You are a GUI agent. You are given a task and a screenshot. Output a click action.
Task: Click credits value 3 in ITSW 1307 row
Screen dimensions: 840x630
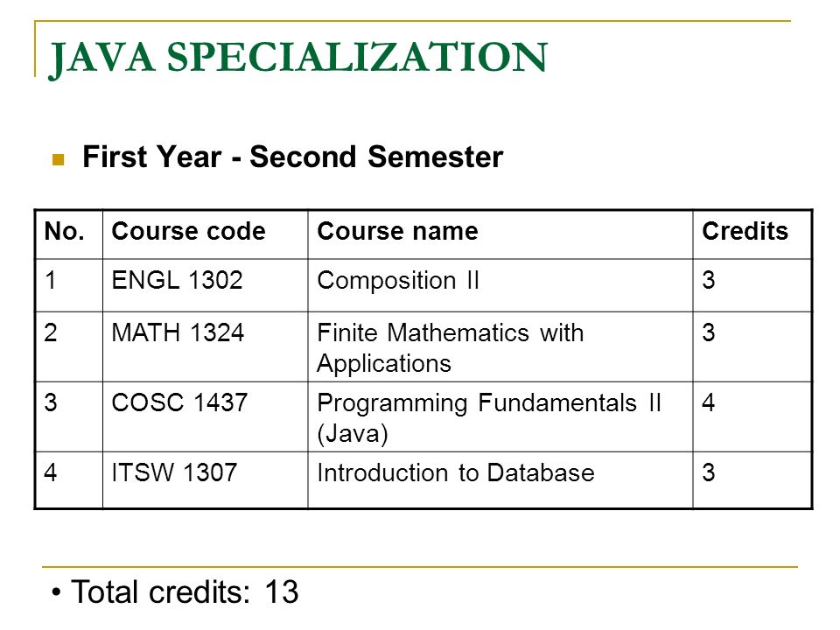(708, 472)
